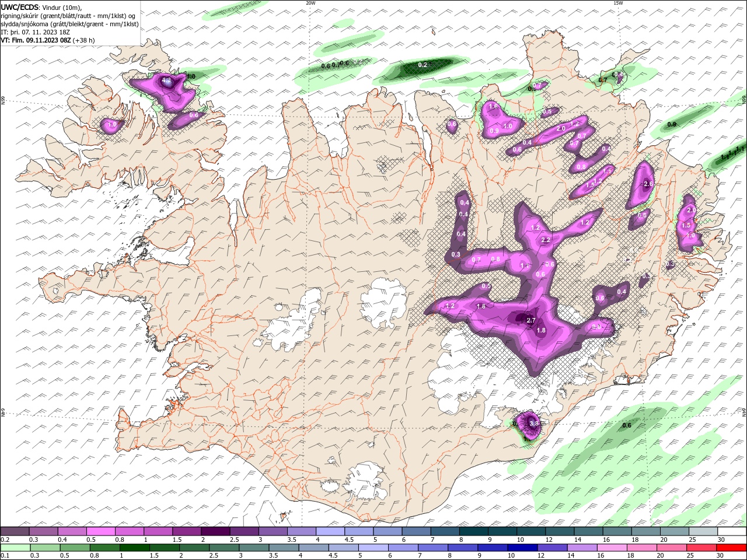This screenshot has width=747, height=560.
Task: Pick the 25 red swatch in lower legend
Action: click(x=701, y=548)
